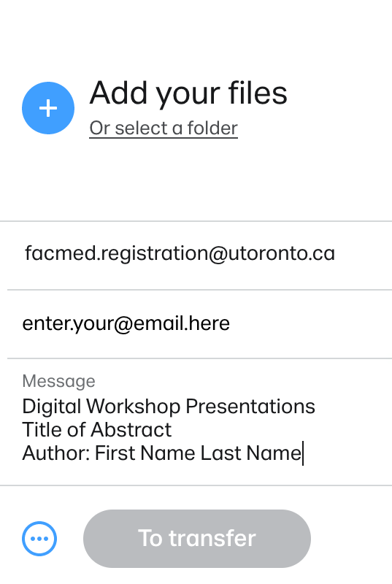The height and width of the screenshot is (584, 392).
Task: Click the word 'Digital' in the message
Action: point(52,407)
